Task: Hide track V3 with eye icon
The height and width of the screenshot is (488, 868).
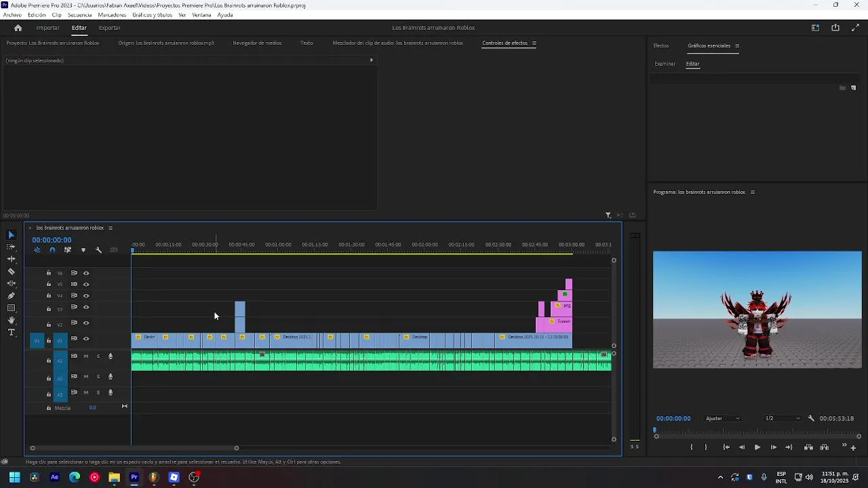Action: point(86,308)
